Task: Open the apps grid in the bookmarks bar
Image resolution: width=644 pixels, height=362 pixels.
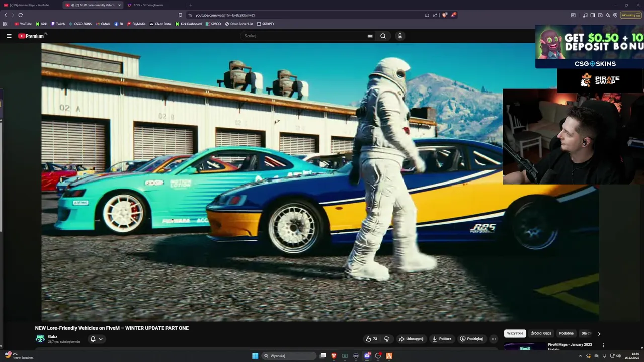Action: click(x=5, y=24)
